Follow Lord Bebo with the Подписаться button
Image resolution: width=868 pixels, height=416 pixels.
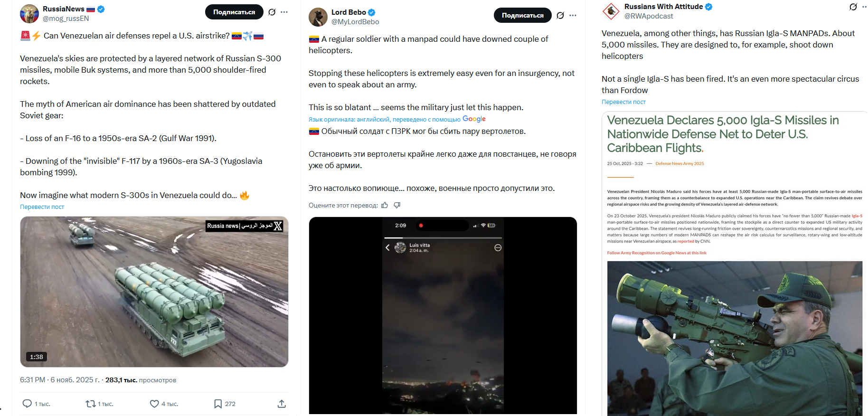522,15
